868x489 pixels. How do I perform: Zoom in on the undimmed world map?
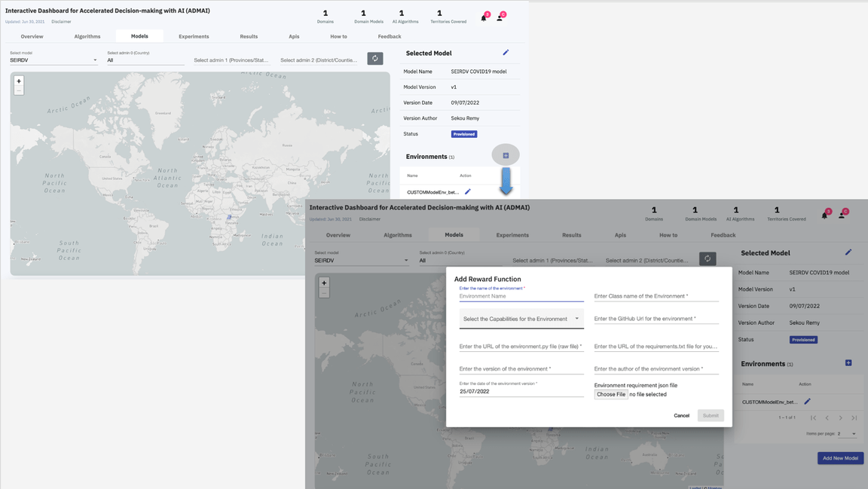point(19,81)
